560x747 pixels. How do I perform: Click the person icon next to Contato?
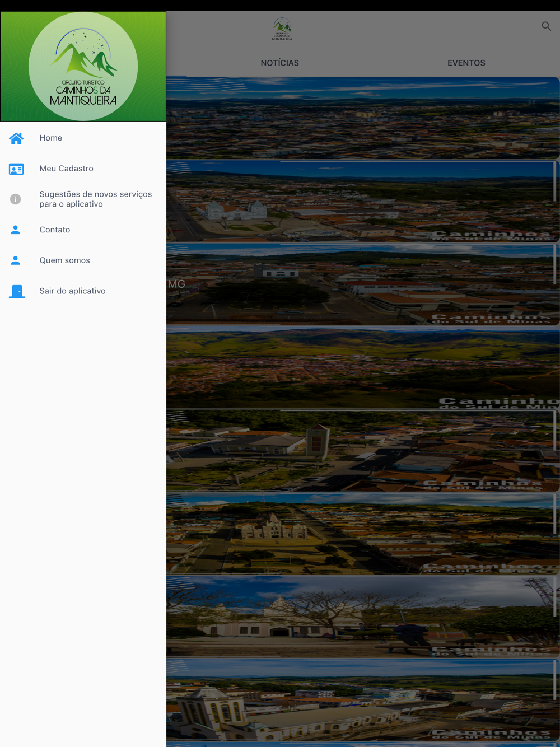point(16,230)
